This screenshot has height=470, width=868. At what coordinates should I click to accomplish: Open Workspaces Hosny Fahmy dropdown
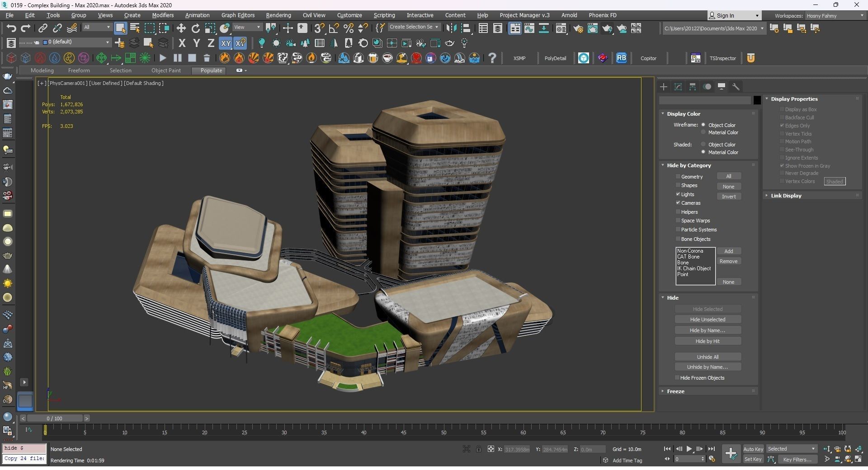click(x=835, y=16)
